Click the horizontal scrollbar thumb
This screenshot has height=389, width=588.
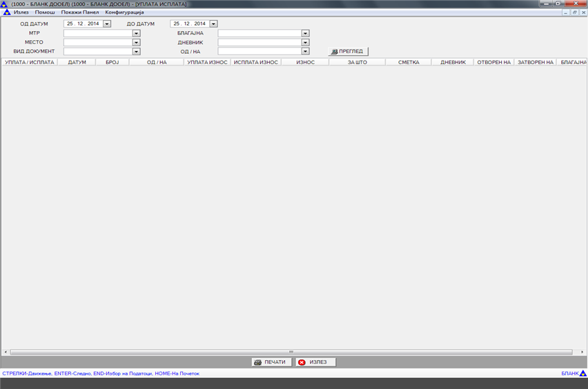coord(291,352)
